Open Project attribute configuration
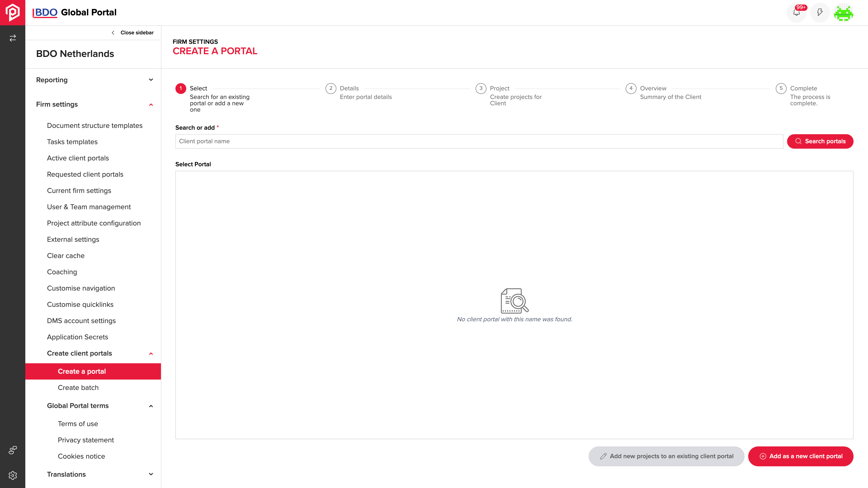Viewport: 868px width, 488px height. pos(94,223)
